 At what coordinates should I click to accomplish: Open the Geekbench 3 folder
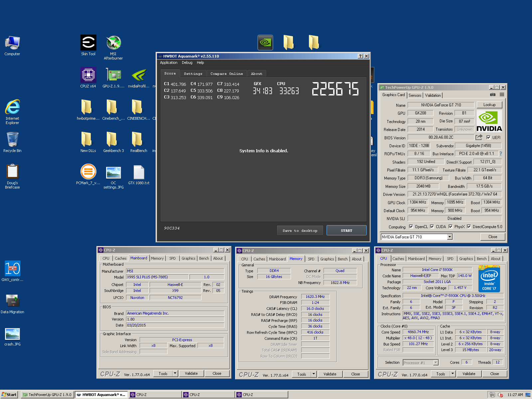click(x=113, y=142)
